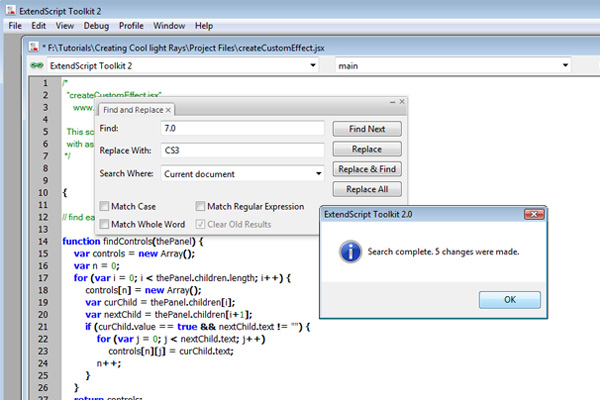Click line number 21 in the gutter
This screenshot has width=600, height=400.
(43, 327)
